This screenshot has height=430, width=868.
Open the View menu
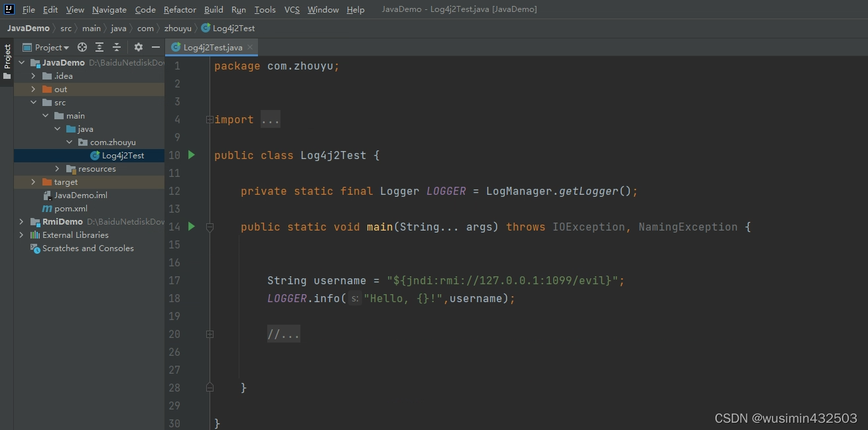pyautogui.click(x=75, y=10)
